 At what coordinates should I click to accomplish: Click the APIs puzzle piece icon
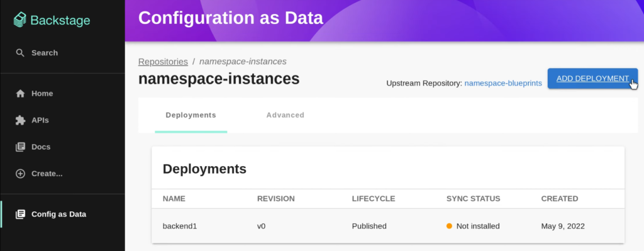tap(20, 120)
